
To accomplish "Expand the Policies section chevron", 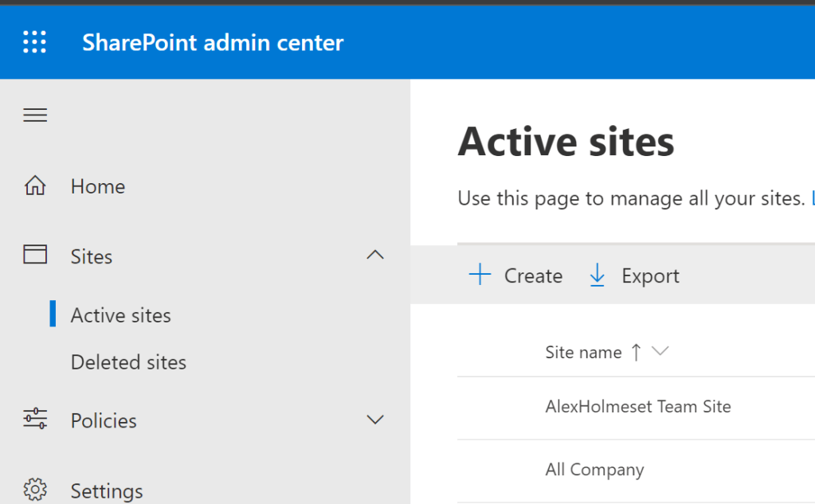I will click(374, 420).
